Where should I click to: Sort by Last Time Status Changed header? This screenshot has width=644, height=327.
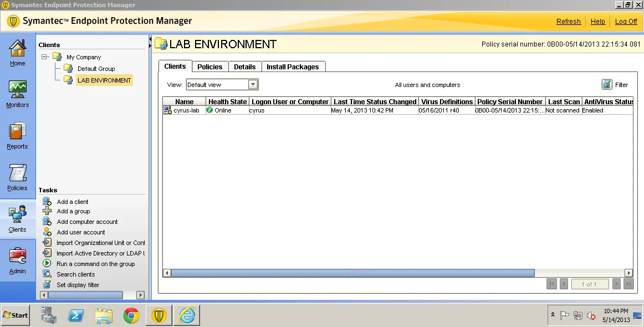coord(375,101)
